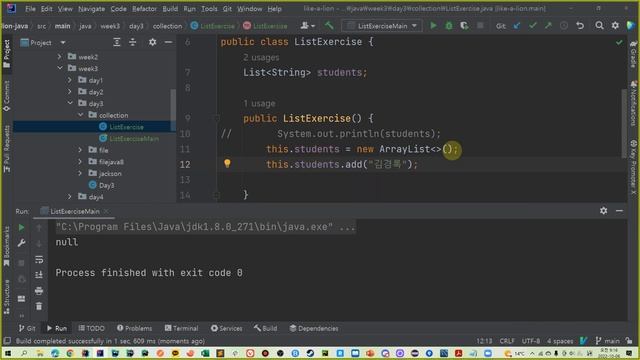Click taskbar search magnifier icon
The height and width of the screenshot is (360, 640).
24,353
